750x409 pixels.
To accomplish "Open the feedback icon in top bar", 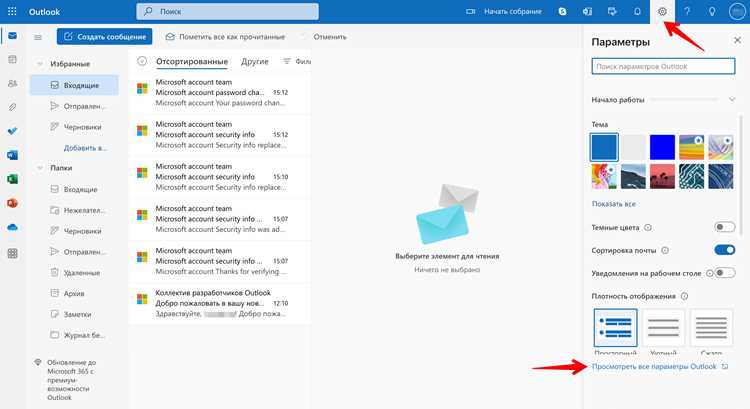I will coord(612,11).
